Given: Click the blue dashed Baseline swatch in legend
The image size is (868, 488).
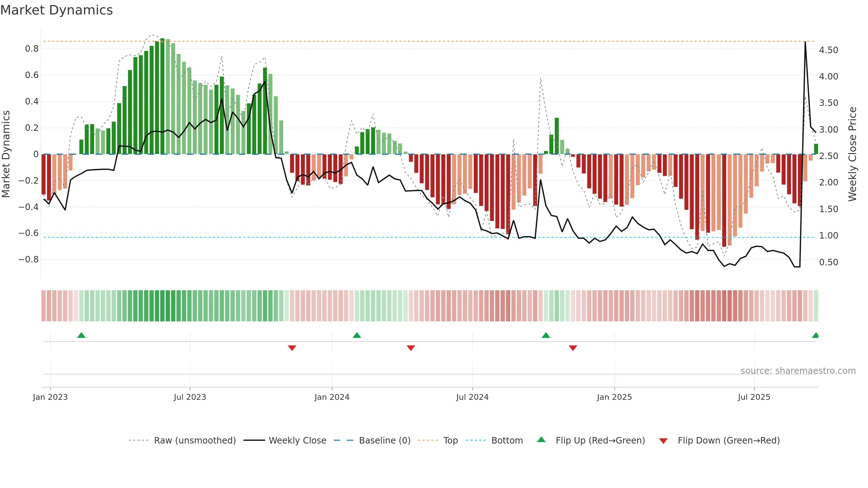Looking at the screenshot, I should click(344, 440).
